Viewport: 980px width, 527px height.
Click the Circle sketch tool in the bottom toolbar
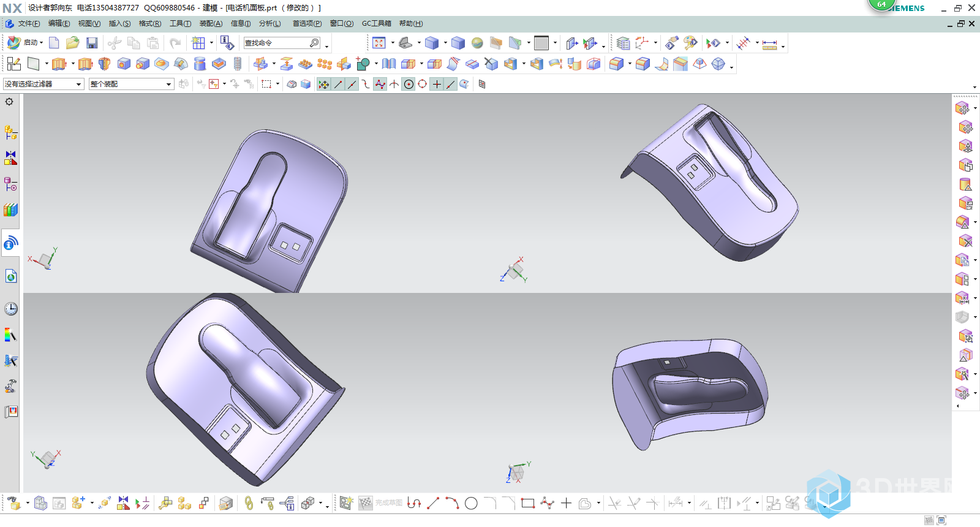tap(471, 503)
